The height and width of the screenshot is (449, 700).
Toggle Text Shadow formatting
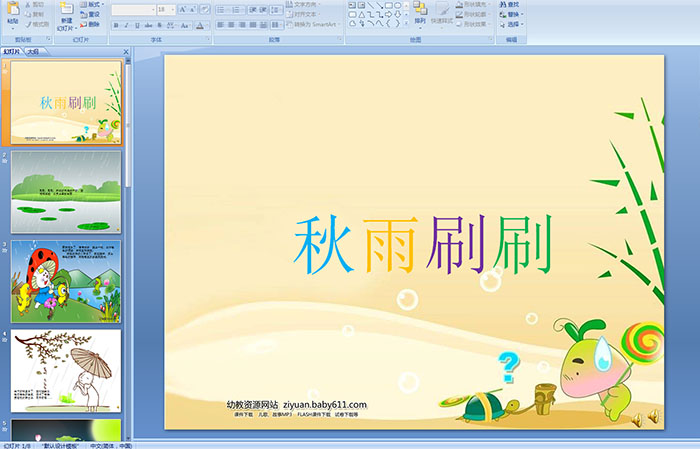(159, 25)
